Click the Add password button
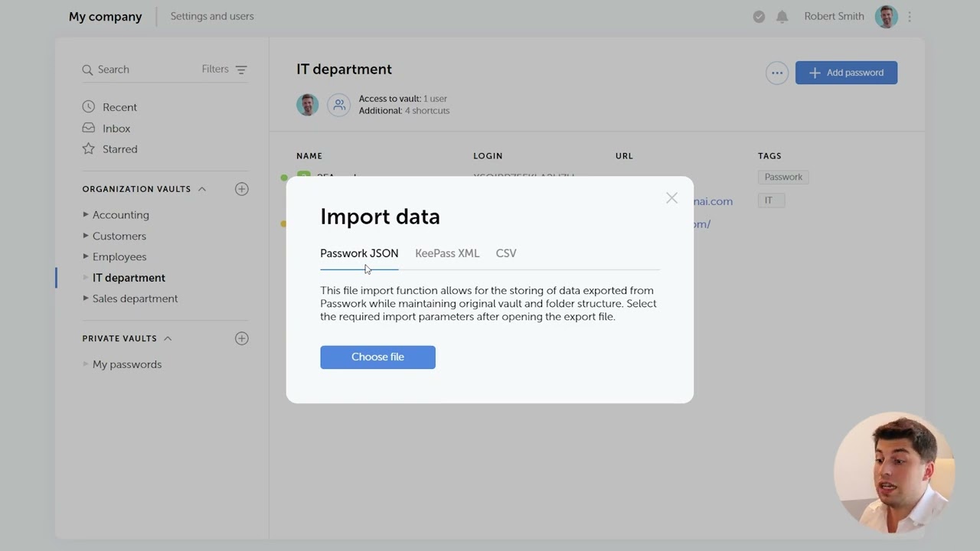980x551 pixels. [846, 73]
